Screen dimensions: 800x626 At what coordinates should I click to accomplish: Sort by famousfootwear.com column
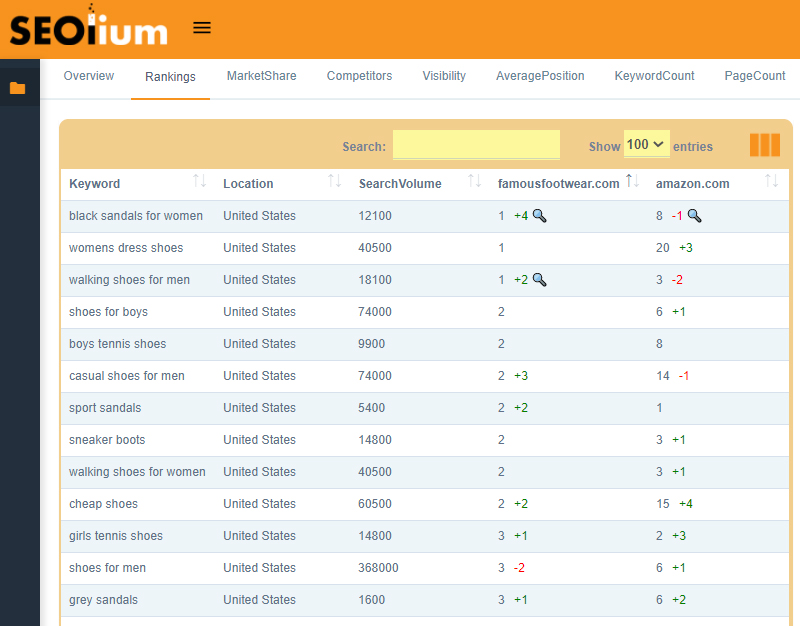(633, 181)
